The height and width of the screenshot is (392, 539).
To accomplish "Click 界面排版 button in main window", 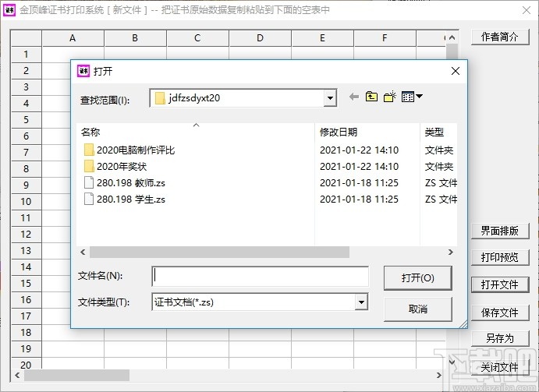I will [500, 231].
